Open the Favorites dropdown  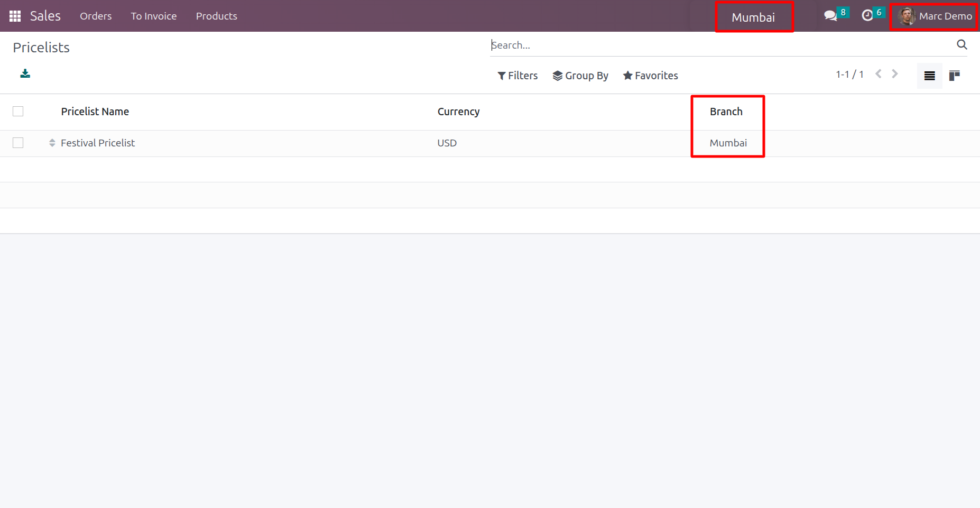click(650, 76)
